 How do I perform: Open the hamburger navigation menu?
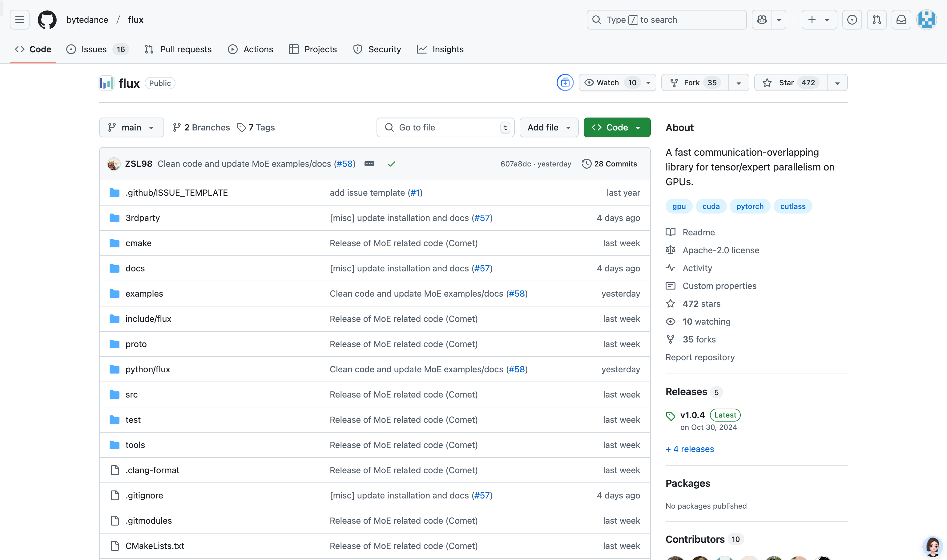tap(20, 20)
